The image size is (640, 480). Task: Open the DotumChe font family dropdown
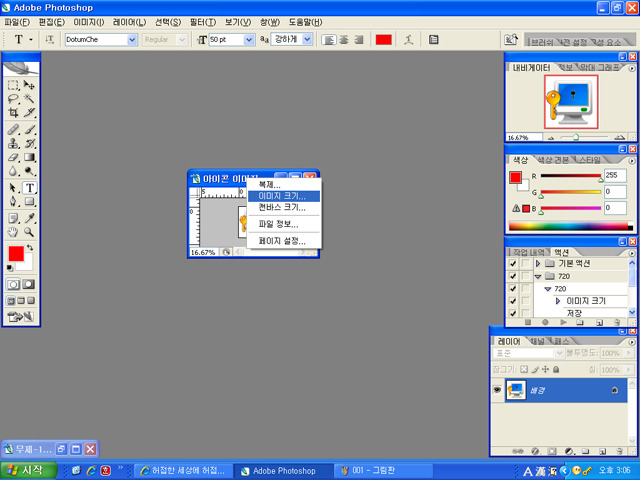132,40
